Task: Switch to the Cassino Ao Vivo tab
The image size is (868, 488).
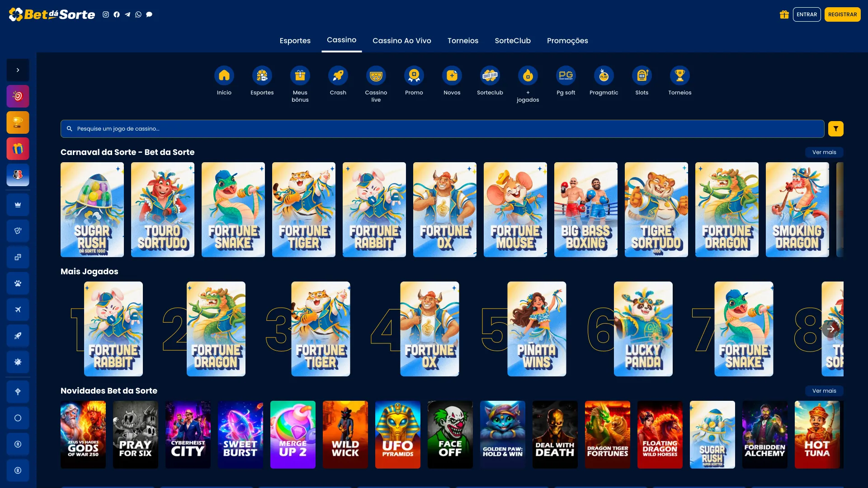Action: (402, 41)
